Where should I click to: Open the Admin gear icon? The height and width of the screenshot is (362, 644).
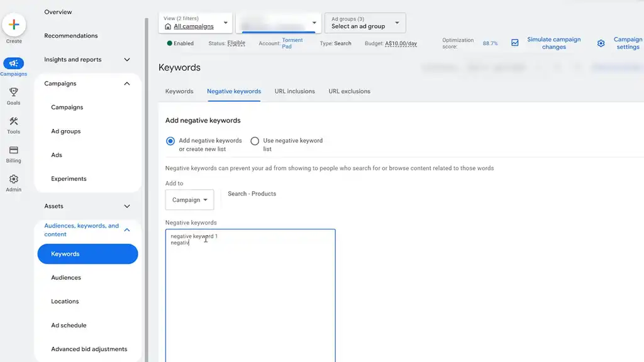point(14,179)
